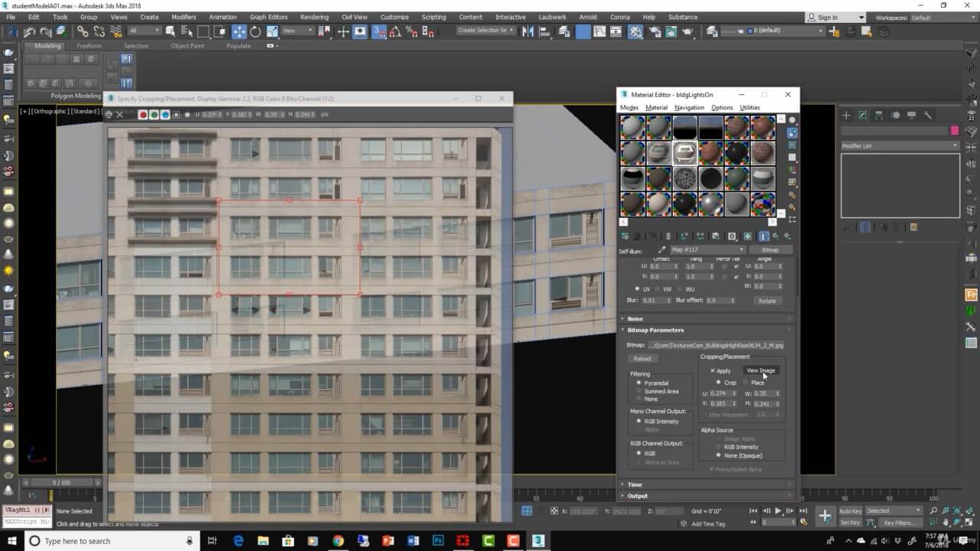Click the Rotate button in coordinates
This screenshot has height=551, width=980.
[767, 301]
